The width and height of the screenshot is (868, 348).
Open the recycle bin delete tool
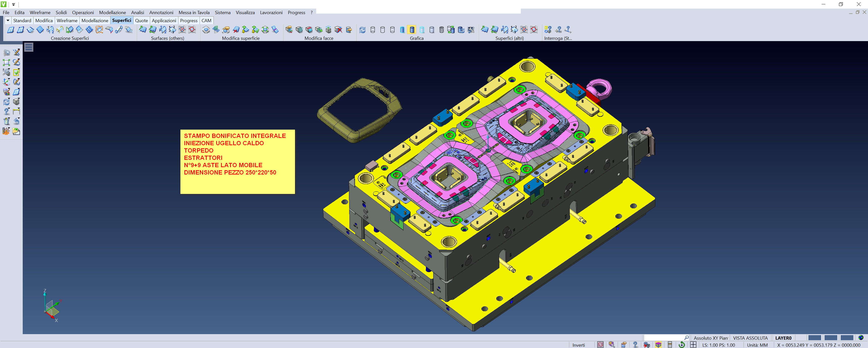[6, 121]
